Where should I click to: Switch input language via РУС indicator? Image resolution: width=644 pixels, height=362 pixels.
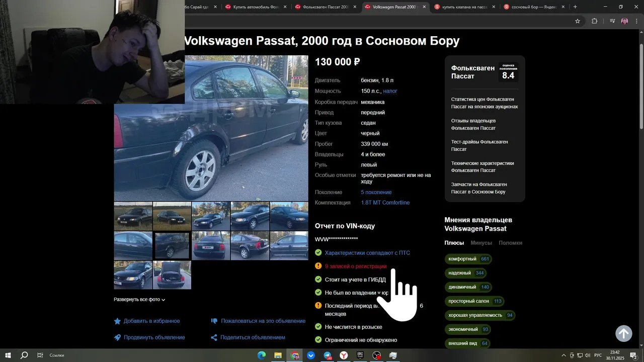(598, 355)
